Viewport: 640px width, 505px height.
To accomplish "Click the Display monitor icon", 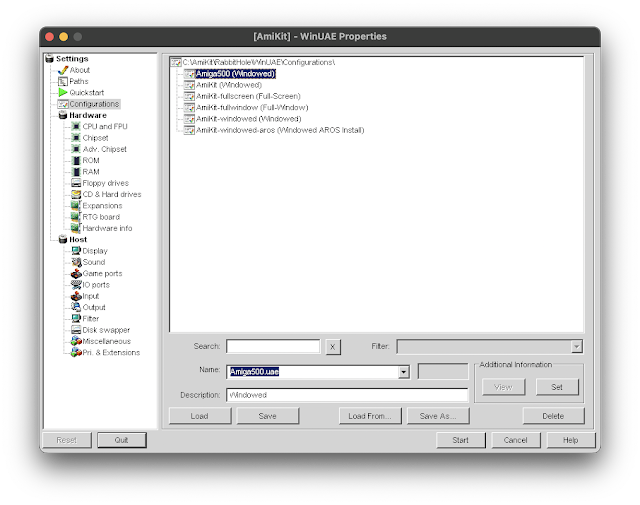I will click(76, 251).
